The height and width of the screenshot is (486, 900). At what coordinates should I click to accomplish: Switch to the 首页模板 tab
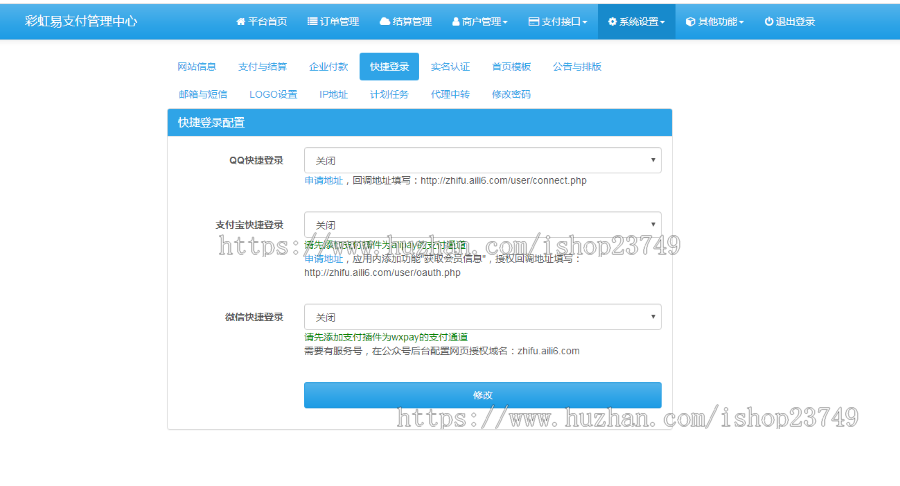point(511,67)
